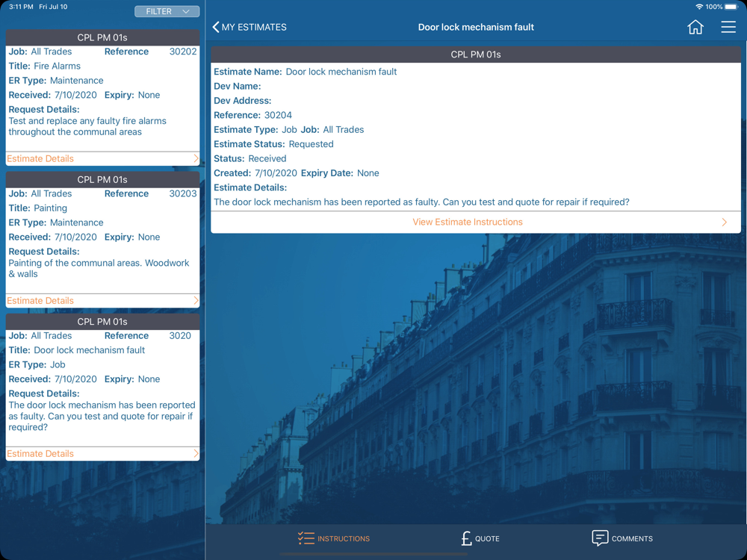Screen dimensions: 747x560
Task: Open the FILTER dropdown
Action: click(x=167, y=11)
